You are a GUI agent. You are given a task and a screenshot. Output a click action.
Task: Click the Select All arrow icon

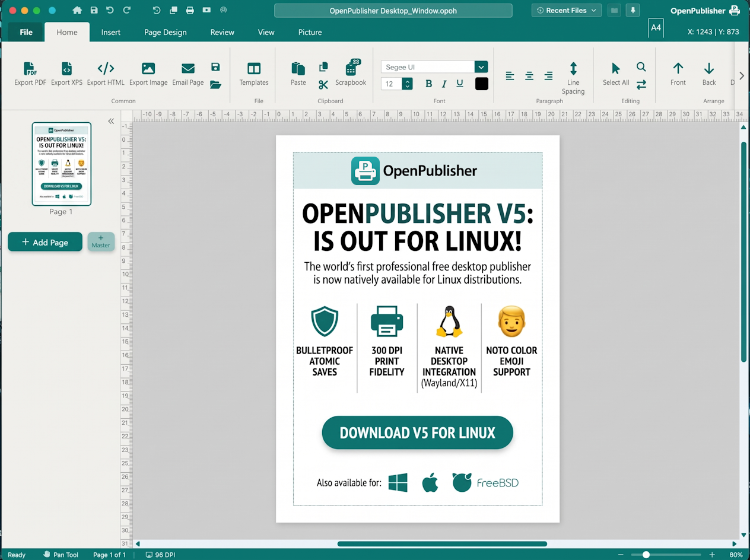[x=616, y=68]
